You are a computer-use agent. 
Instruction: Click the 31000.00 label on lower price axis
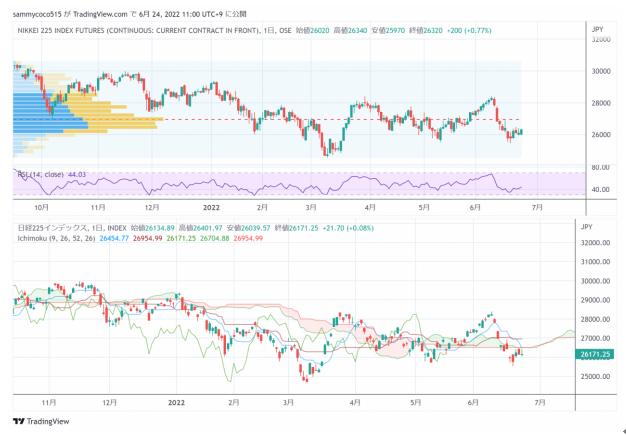[x=595, y=262]
